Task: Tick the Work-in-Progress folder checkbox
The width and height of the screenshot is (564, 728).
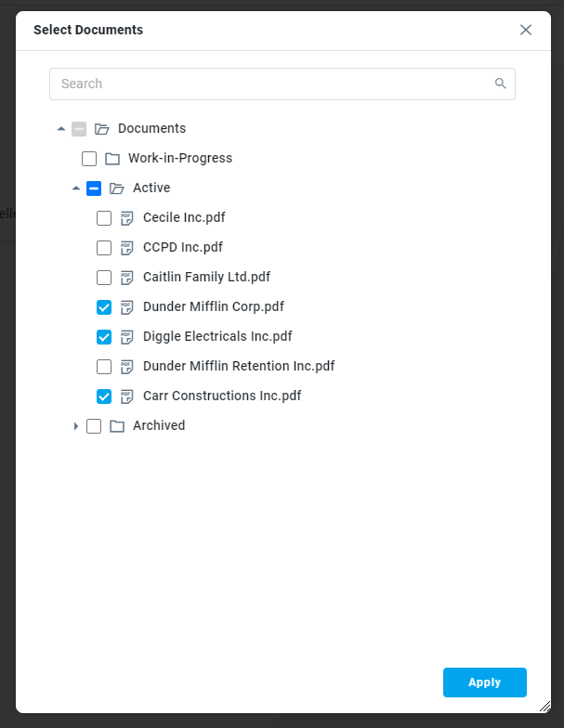Action: pos(89,159)
